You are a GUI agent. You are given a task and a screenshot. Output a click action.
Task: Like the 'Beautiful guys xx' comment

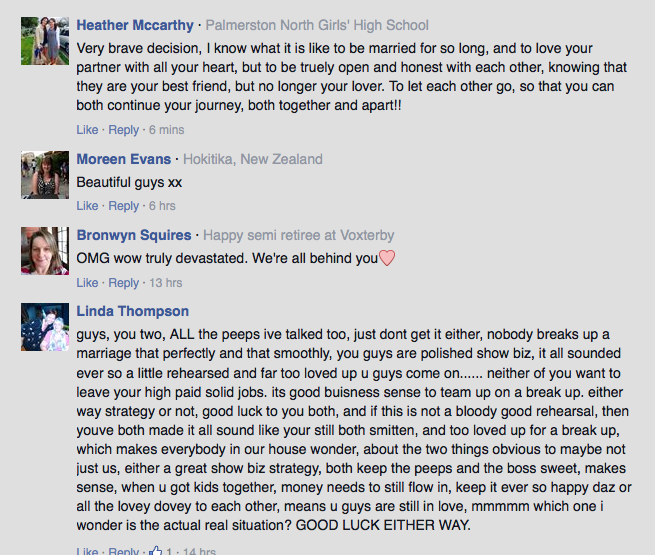pos(87,206)
